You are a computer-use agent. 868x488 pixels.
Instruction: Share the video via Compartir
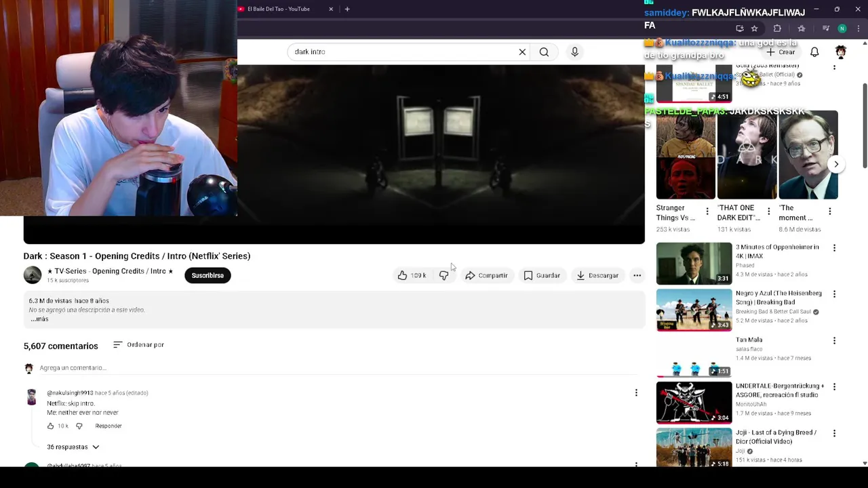tap(486, 275)
